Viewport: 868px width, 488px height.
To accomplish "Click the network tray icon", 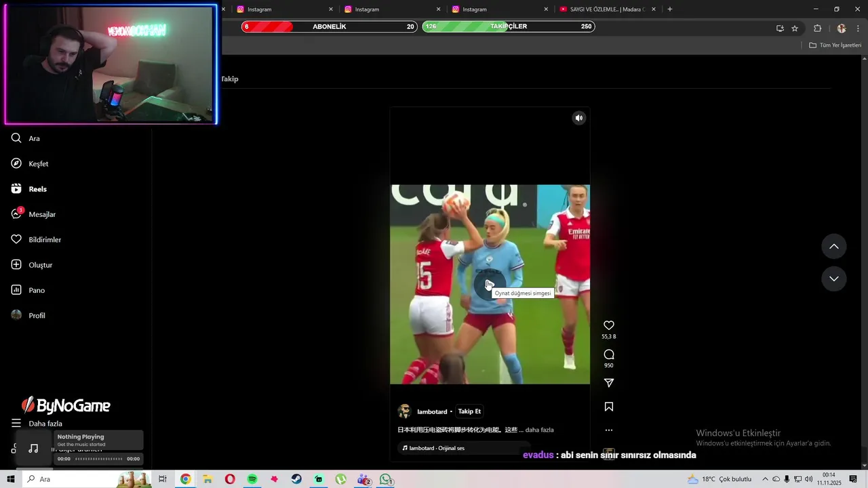I will click(797, 479).
